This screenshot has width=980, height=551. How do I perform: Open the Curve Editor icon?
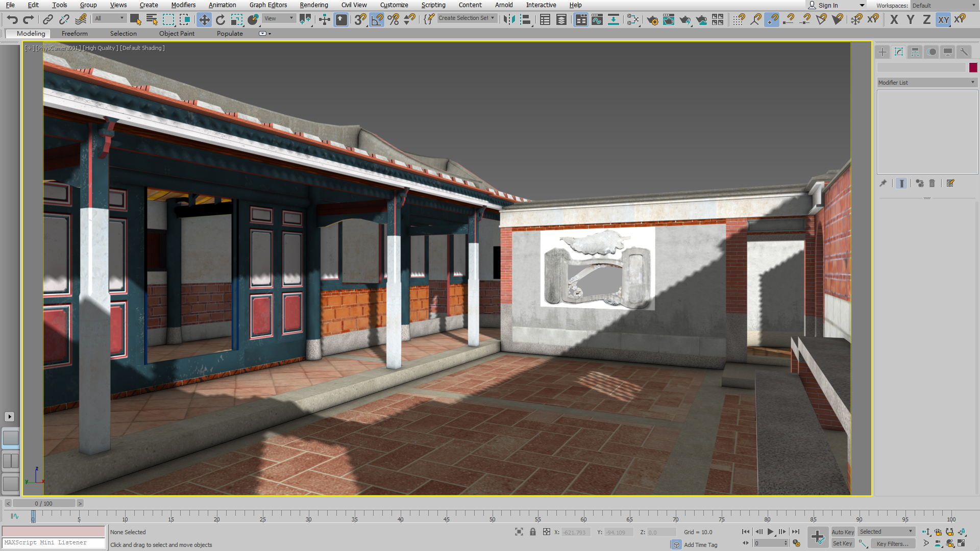597,19
